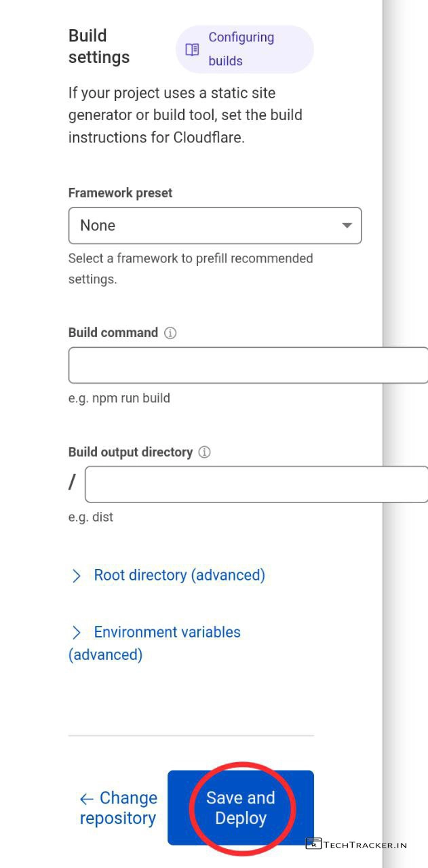Click the Build settings heading
The image size is (428, 868).
pos(99,47)
